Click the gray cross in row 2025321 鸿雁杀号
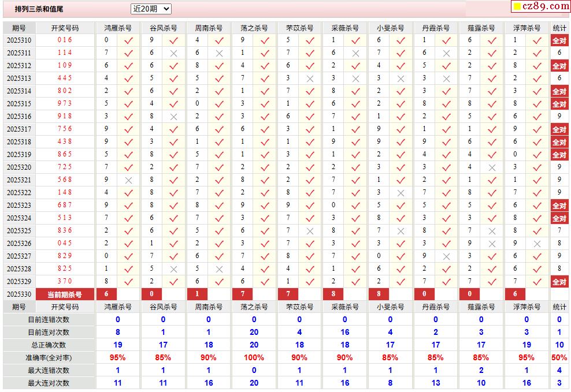This screenshot has height=392, width=571. [x=128, y=180]
